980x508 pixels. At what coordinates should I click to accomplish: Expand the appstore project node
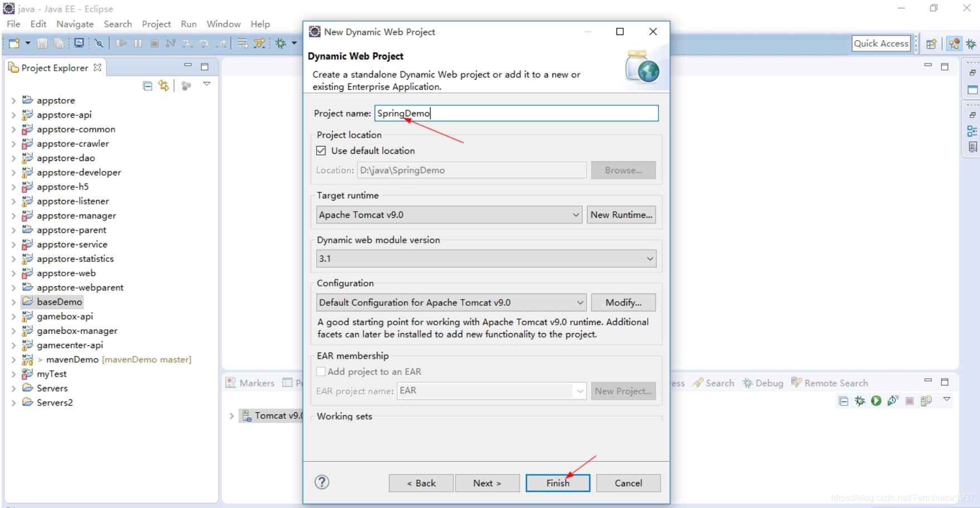13,101
